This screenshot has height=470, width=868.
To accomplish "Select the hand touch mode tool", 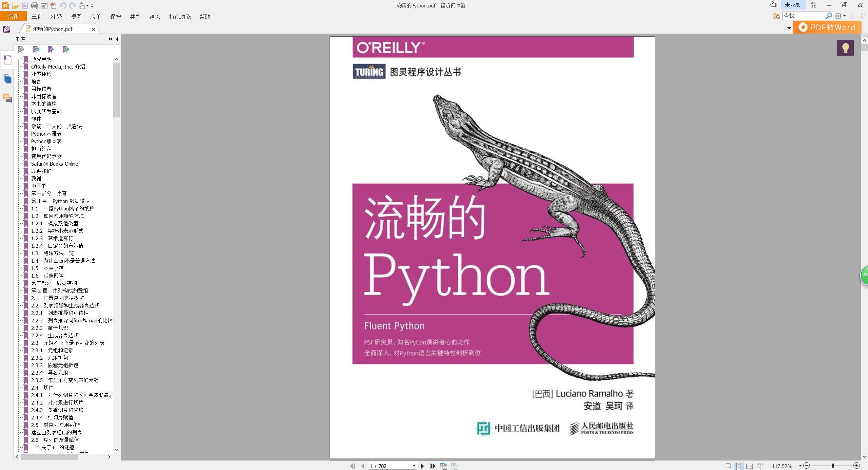I will 82,5.
